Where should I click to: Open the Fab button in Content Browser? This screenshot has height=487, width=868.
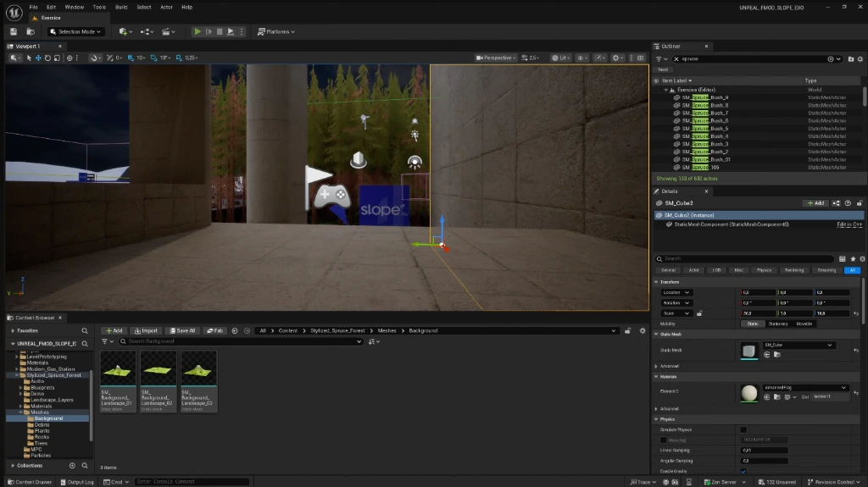214,330
